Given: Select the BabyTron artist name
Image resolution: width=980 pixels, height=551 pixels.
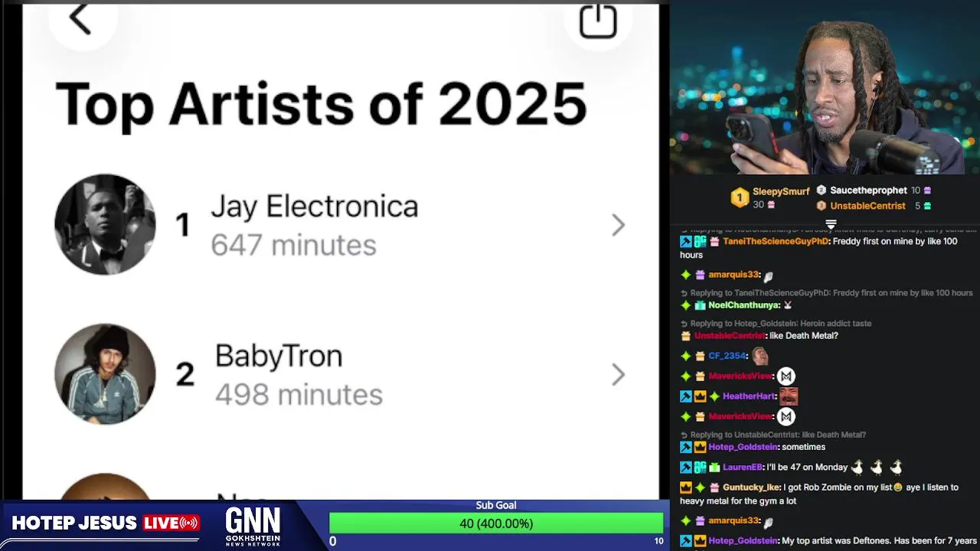Looking at the screenshot, I should click(x=279, y=356).
